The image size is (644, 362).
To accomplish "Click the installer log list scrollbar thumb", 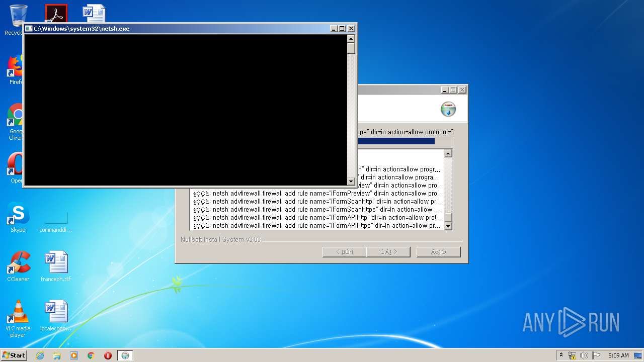I will 448,218.
